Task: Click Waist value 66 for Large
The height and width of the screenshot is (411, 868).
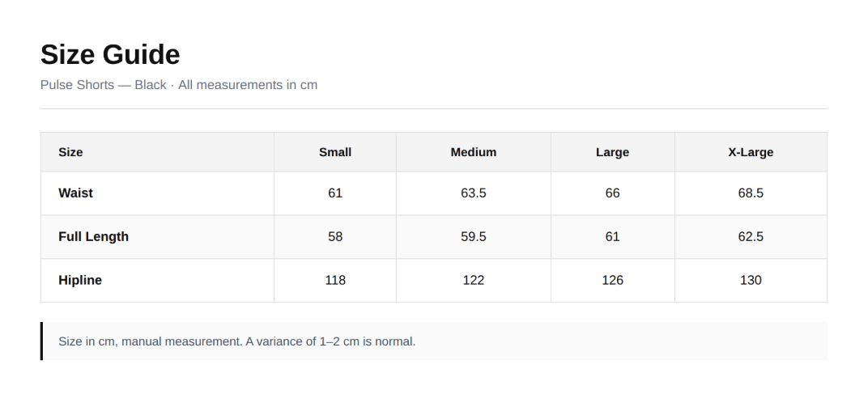Action: tap(612, 193)
